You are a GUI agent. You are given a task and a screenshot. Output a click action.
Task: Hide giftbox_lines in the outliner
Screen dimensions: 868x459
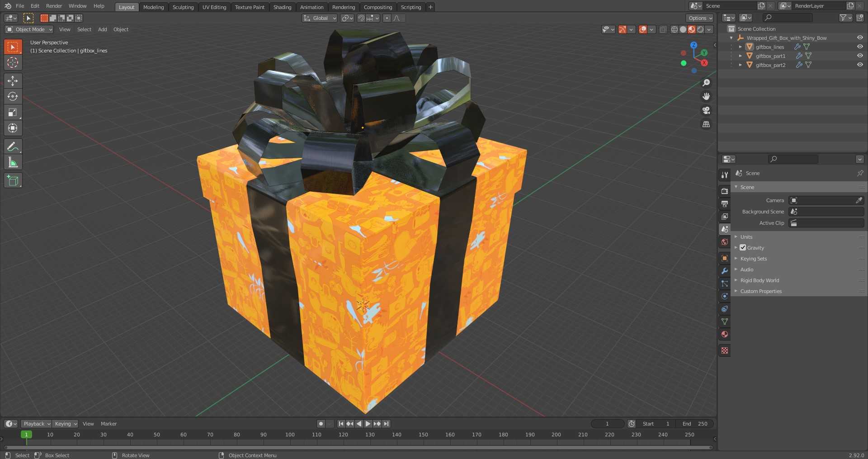click(x=860, y=47)
